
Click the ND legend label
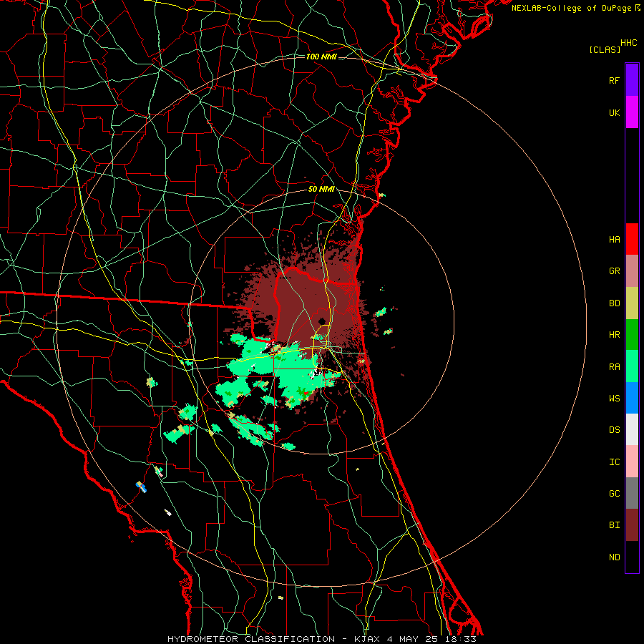614,557
